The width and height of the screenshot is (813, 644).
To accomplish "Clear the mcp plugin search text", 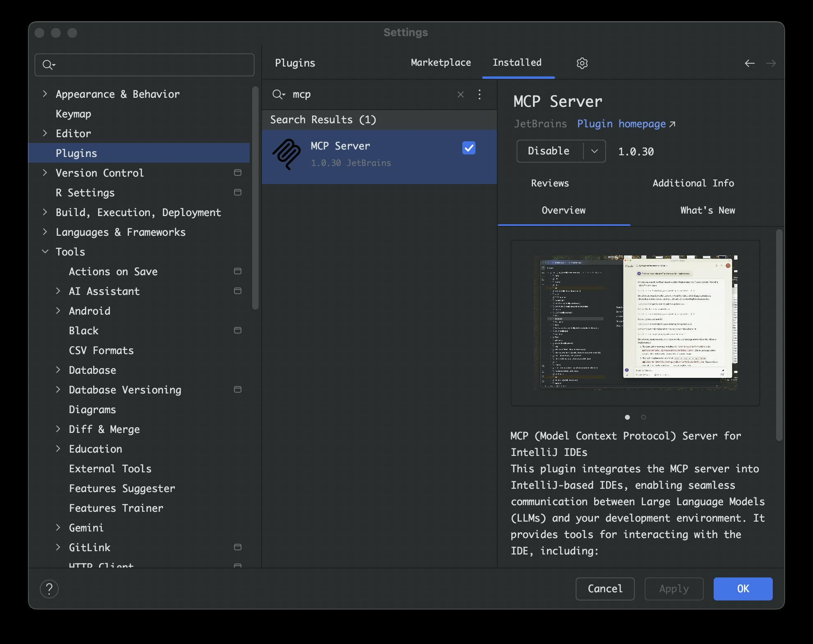I will pyautogui.click(x=460, y=94).
